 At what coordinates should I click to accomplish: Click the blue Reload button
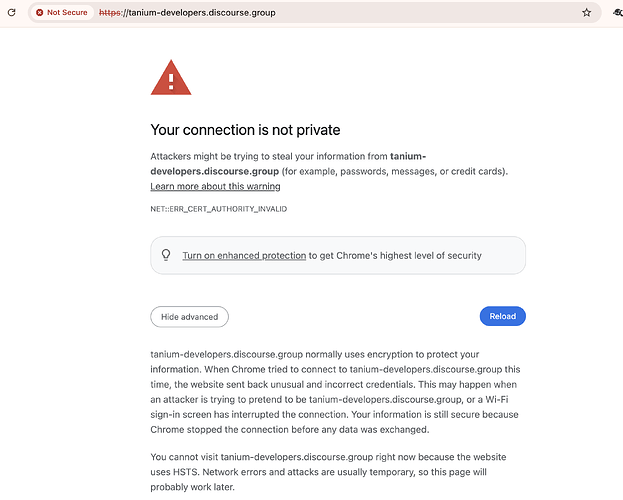pos(503,316)
